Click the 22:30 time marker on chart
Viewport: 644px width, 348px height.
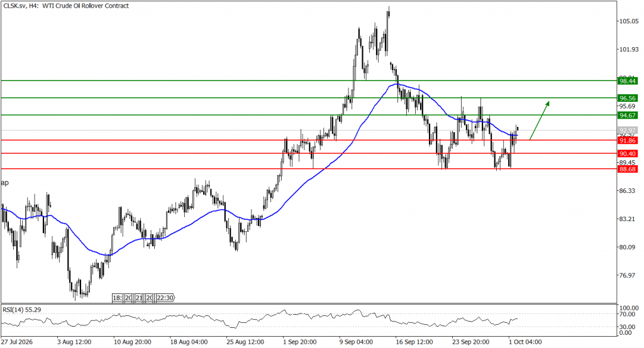165,298
